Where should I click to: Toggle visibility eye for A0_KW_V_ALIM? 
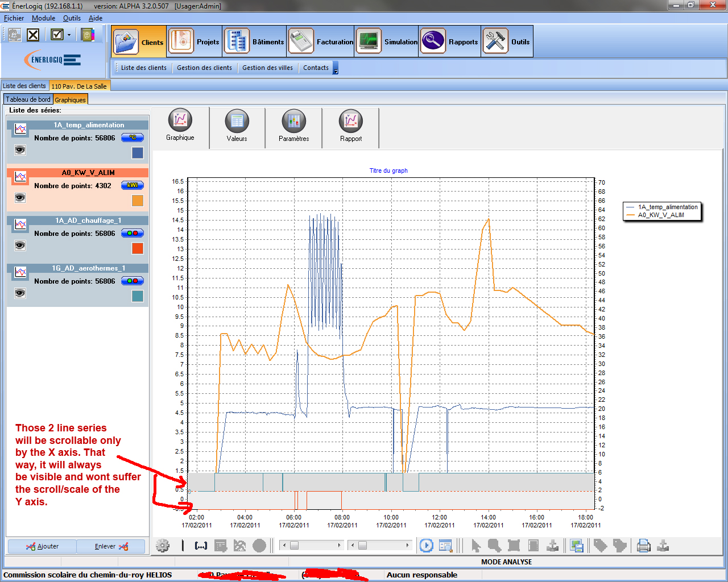click(x=20, y=198)
